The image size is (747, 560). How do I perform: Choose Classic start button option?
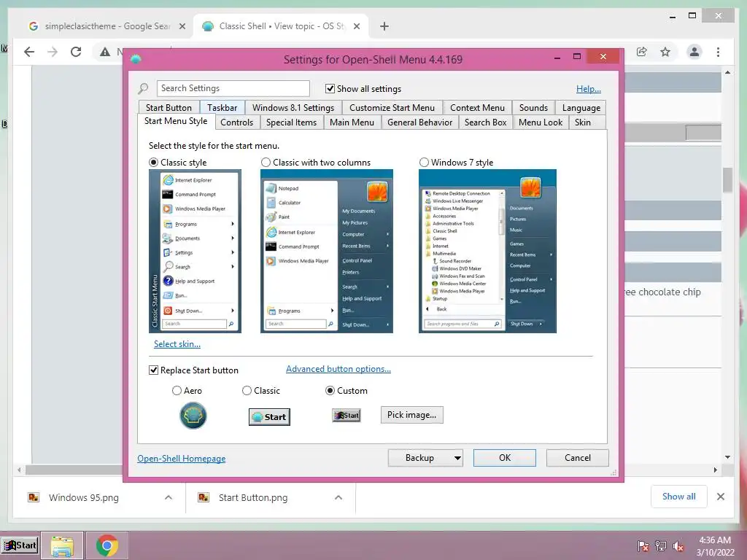coord(247,391)
